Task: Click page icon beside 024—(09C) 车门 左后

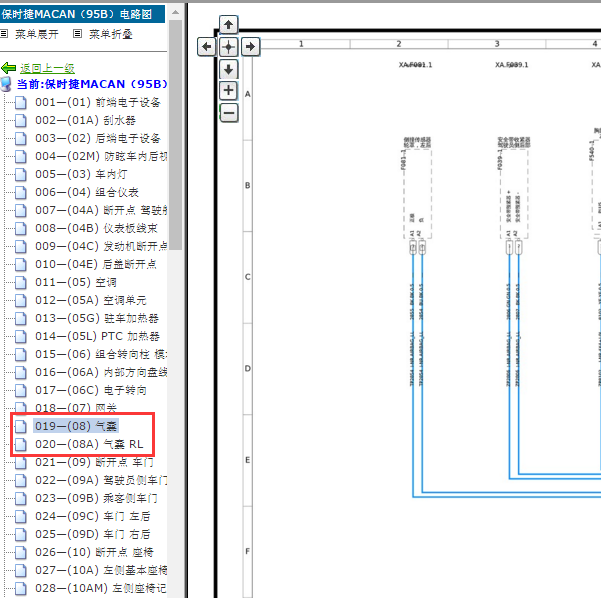Action: [21, 517]
